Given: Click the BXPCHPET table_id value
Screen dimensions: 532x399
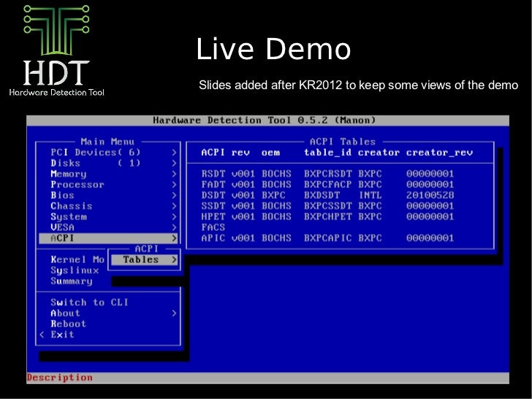Looking at the screenshot, I should click(x=327, y=217).
